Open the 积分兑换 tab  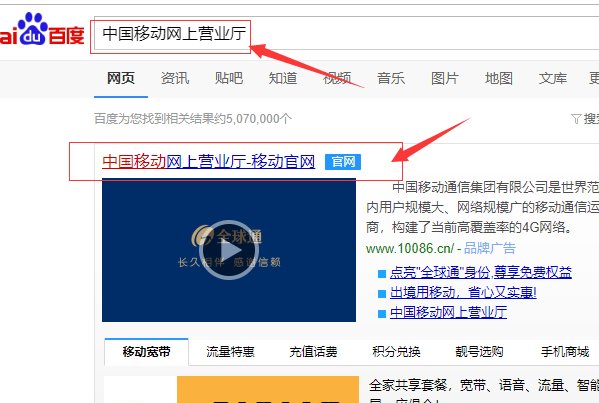pos(396,351)
